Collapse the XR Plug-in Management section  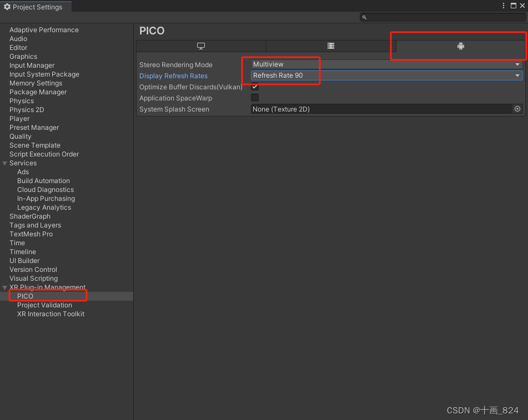pyautogui.click(x=4, y=287)
